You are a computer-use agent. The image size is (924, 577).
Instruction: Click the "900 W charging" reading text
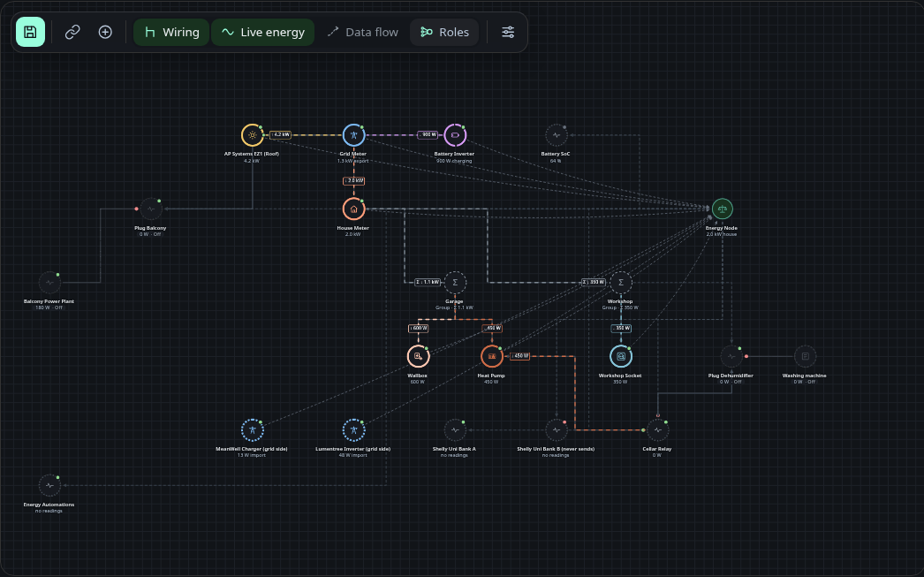(x=454, y=161)
